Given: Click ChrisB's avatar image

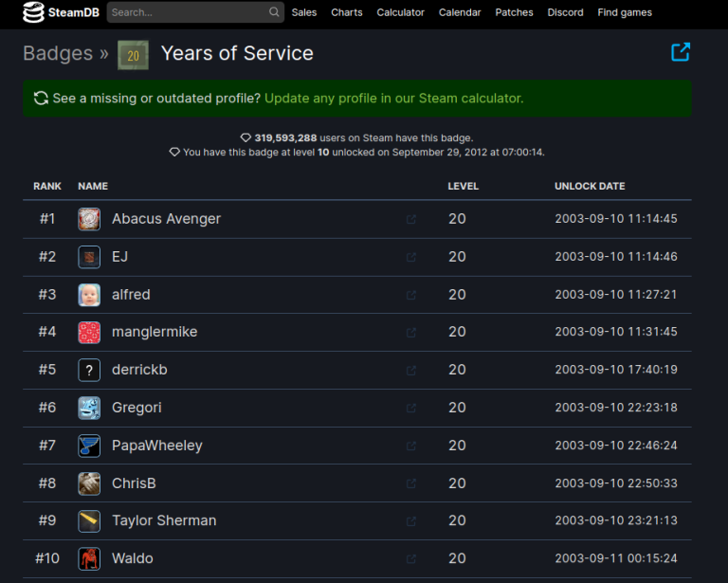Looking at the screenshot, I should [89, 483].
